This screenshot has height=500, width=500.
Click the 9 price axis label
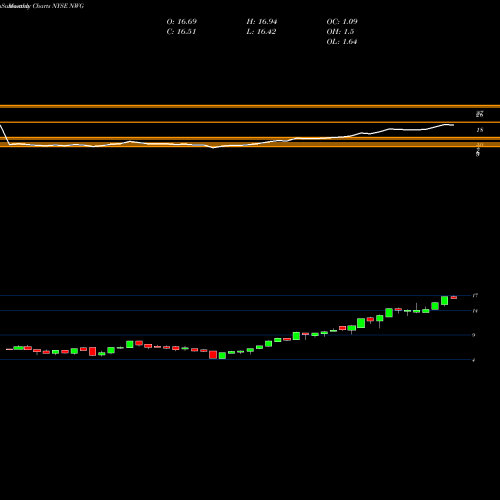(474, 335)
